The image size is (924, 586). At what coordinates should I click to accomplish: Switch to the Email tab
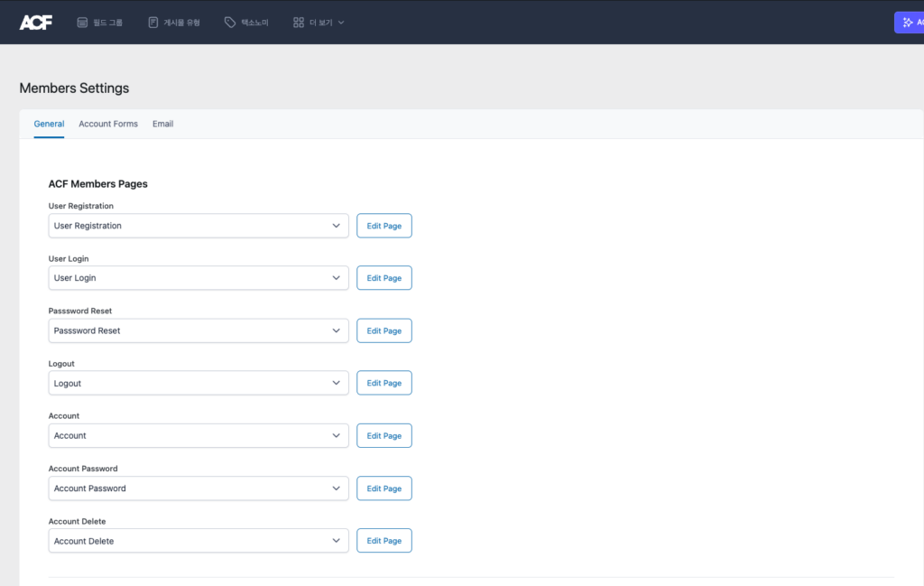(162, 124)
